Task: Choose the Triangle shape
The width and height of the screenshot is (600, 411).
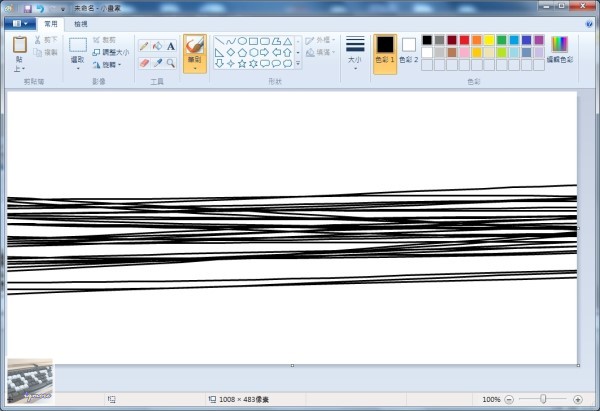Action: point(287,41)
